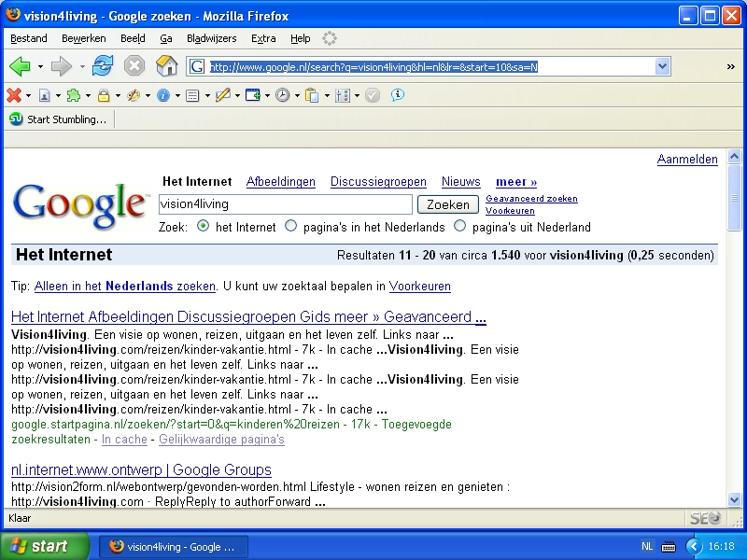Go to the Home page icon
This screenshot has height=560, width=747.
pos(166,66)
